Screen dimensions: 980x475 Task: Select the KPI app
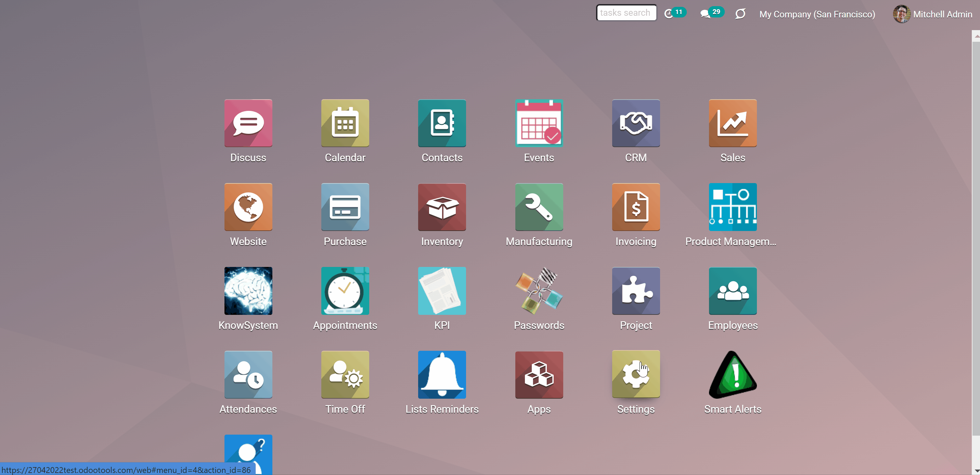[x=442, y=291]
